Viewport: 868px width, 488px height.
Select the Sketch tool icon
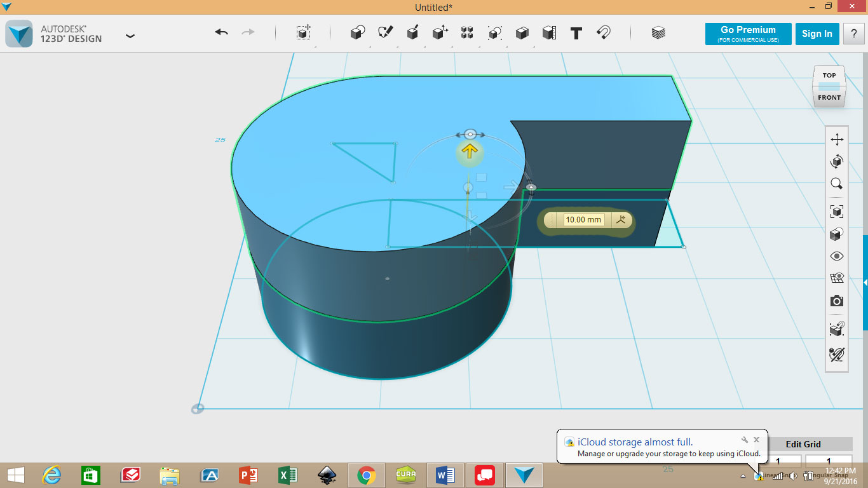(x=385, y=33)
